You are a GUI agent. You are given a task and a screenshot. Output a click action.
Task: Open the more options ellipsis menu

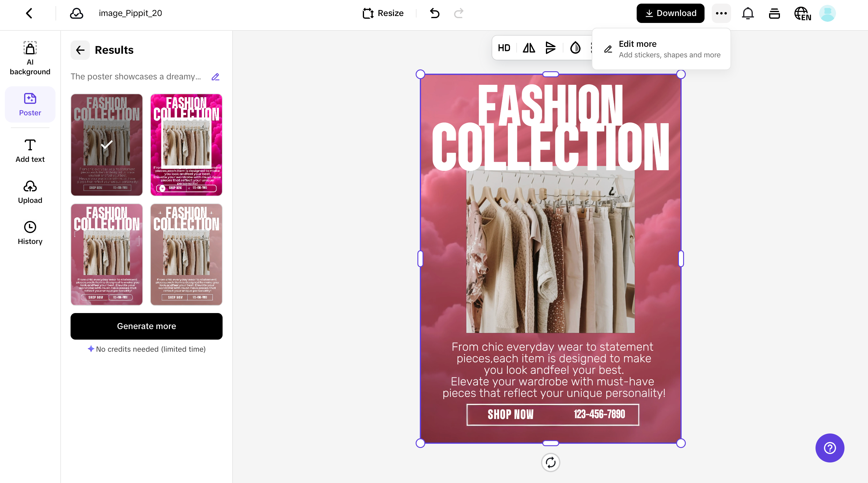721,13
